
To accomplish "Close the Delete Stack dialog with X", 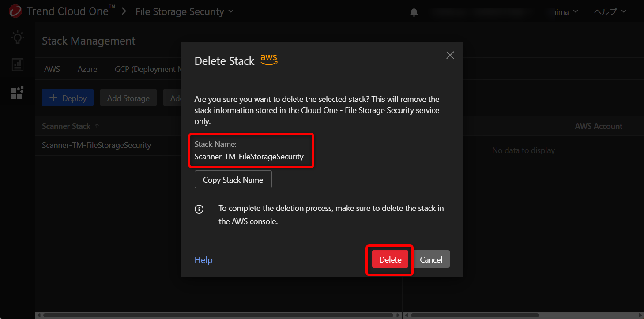I will 450,55.
